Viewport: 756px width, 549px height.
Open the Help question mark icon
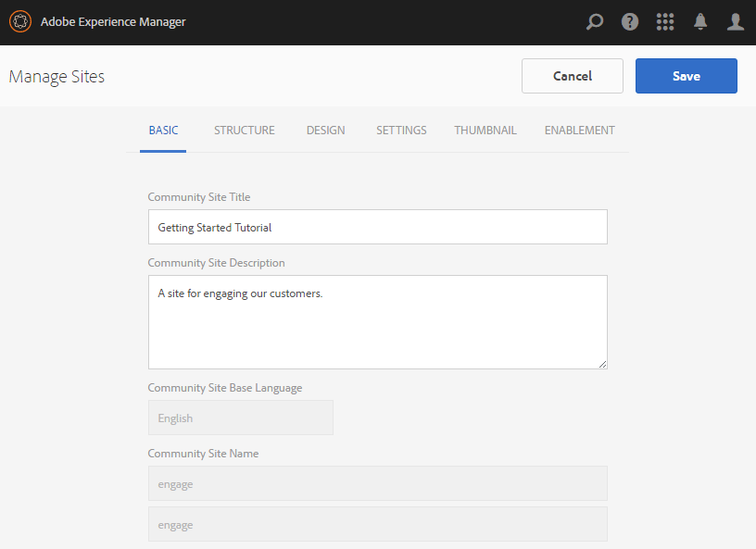[x=630, y=21]
